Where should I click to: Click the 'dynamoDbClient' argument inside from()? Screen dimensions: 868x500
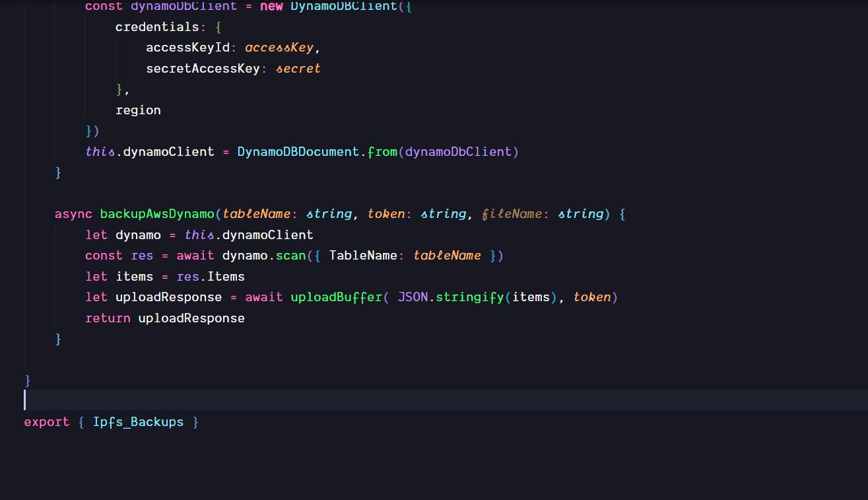pyautogui.click(x=459, y=152)
